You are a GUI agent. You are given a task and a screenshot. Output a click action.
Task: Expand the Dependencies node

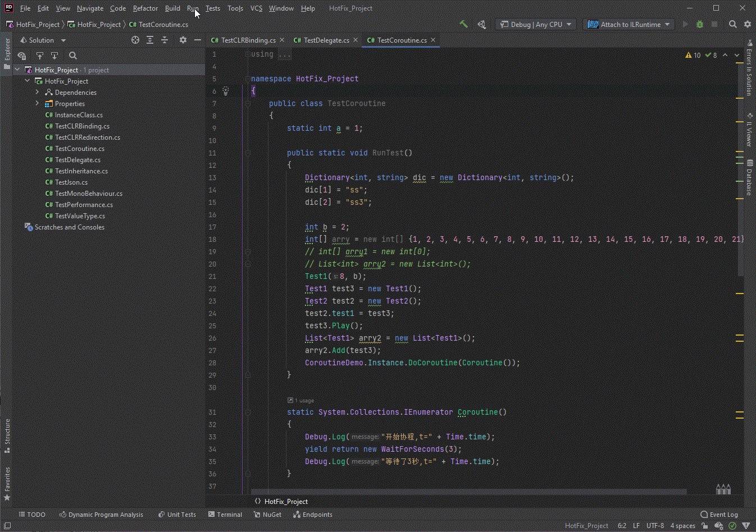[38, 92]
